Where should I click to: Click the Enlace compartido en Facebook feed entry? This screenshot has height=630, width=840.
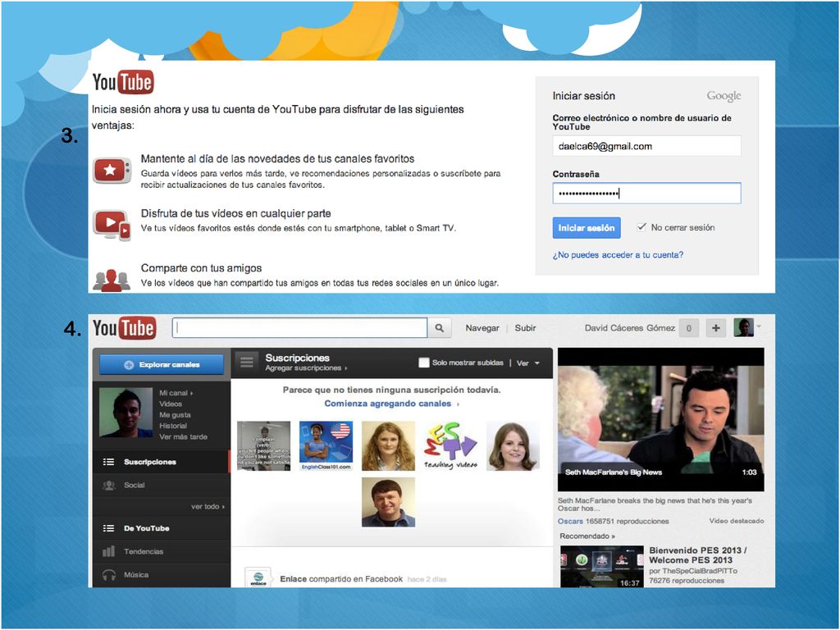click(x=341, y=578)
